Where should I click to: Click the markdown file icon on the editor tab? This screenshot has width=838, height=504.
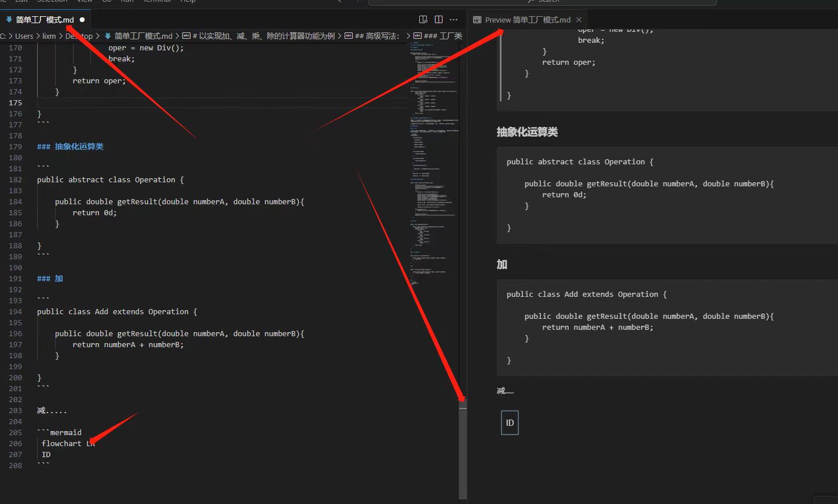(x=9, y=20)
